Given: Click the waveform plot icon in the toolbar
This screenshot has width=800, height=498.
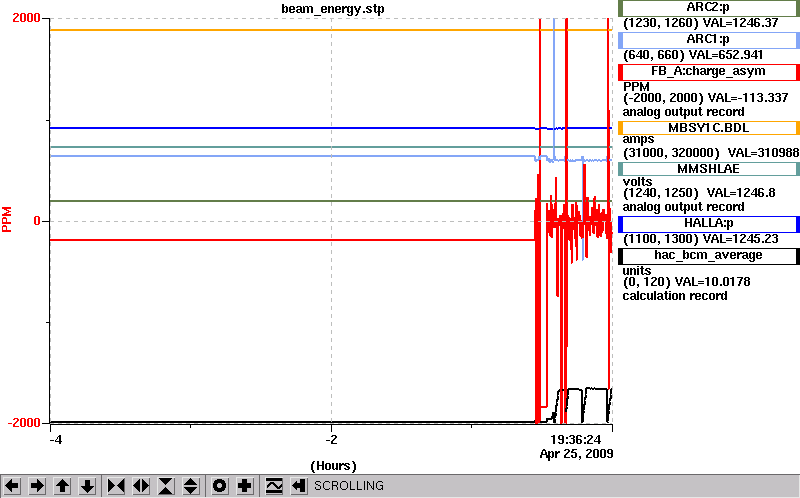Looking at the screenshot, I should coord(274,486).
